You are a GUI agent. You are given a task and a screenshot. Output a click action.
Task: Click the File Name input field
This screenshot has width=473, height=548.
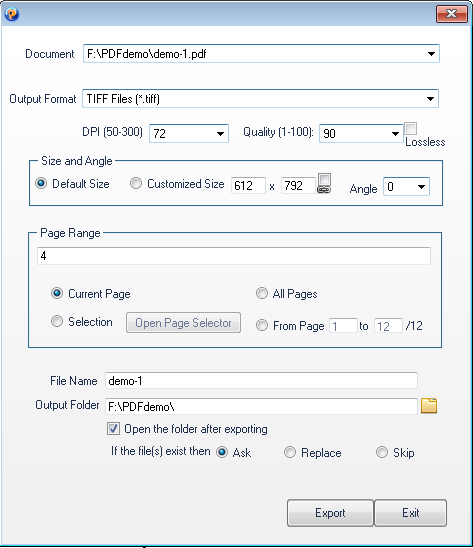click(x=261, y=380)
